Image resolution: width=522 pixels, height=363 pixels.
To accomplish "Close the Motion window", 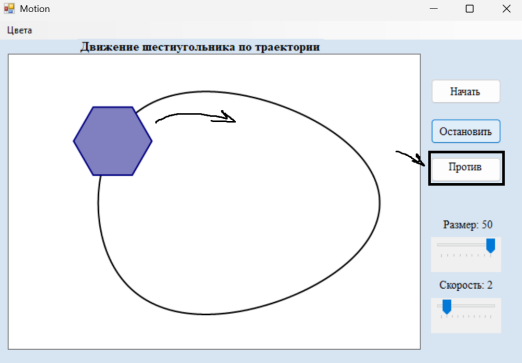I will pyautogui.click(x=506, y=9).
